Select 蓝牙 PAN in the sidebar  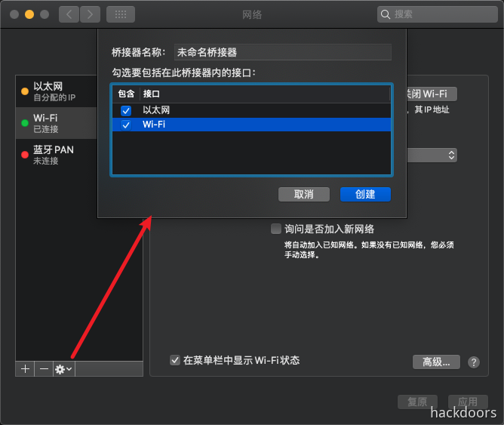[57, 155]
